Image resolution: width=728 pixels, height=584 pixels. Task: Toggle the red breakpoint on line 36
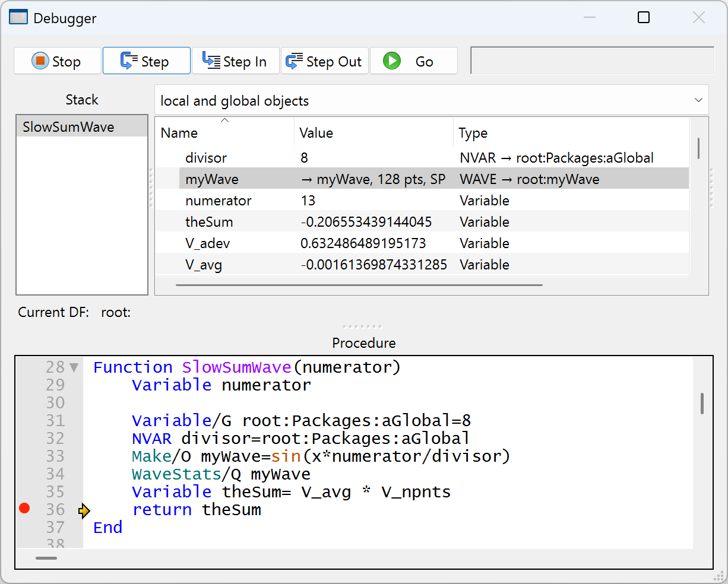pos(24,508)
